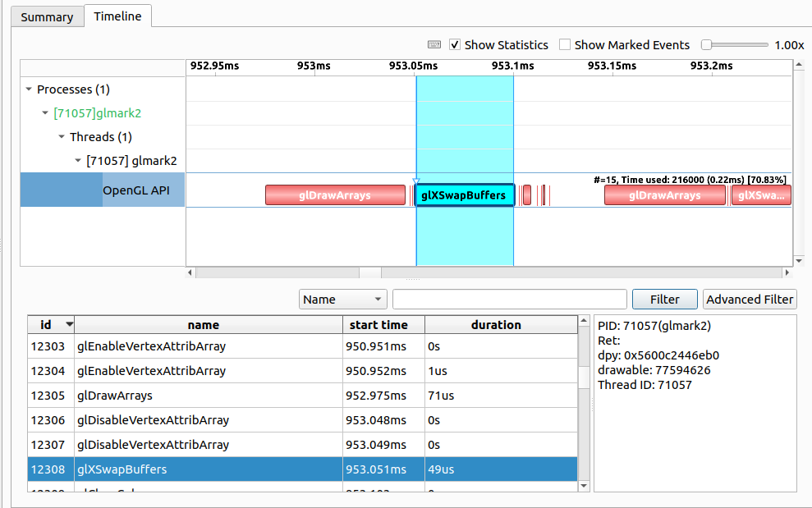This screenshot has width=812, height=508.
Task: Enable the Show Marked Events checkbox
Action: [x=565, y=45]
